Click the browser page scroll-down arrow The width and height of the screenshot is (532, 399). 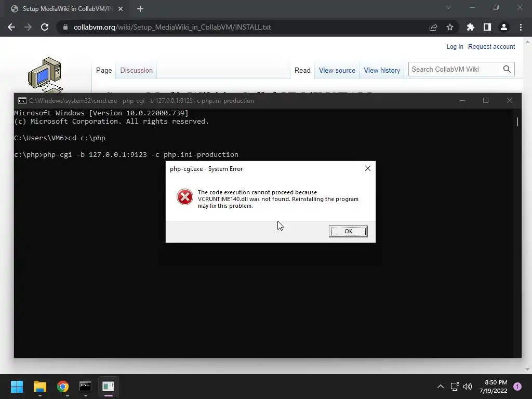[527, 369]
